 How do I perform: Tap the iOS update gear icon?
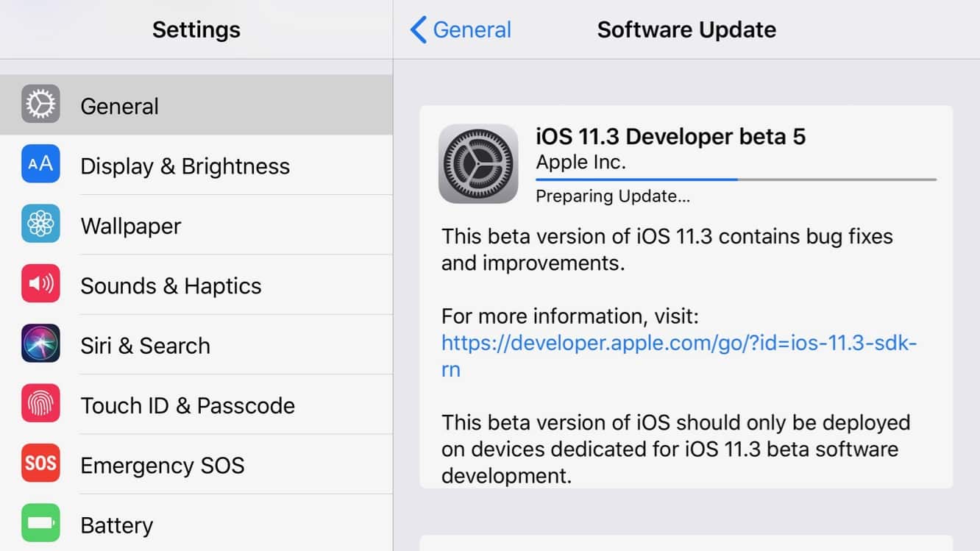pos(478,163)
